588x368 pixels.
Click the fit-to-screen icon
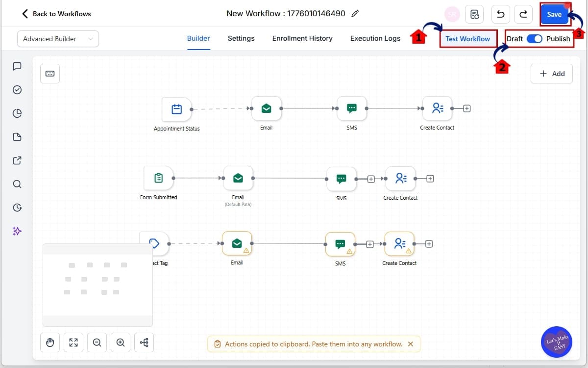click(73, 343)
